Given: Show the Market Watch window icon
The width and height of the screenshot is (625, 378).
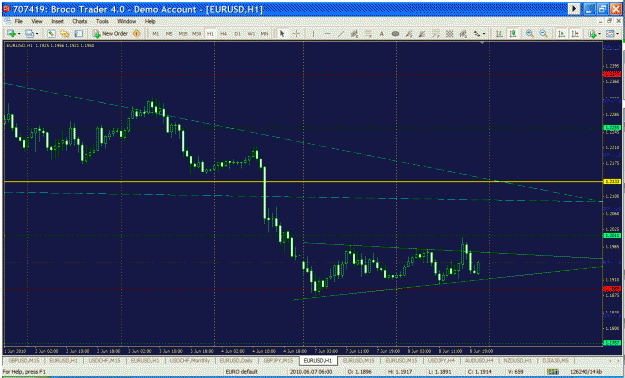Looking at the screenshot, I should pyautogui.click(x=51, y=34).
